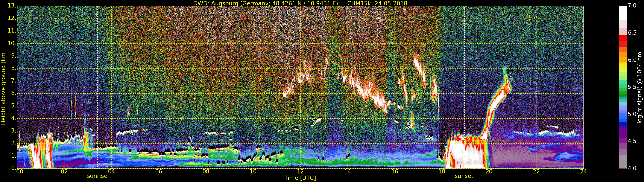Select the "6" km height axis tick
The image size is (644, 182).
[14, 93]
